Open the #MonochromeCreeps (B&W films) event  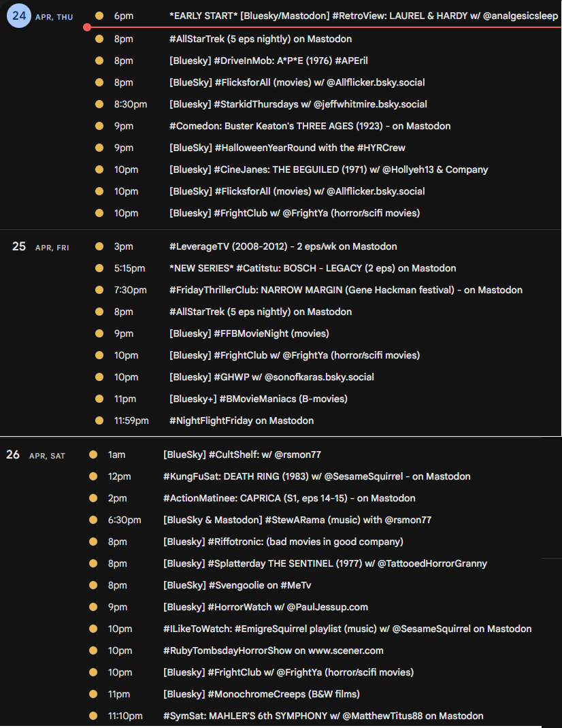pos(261,695)
